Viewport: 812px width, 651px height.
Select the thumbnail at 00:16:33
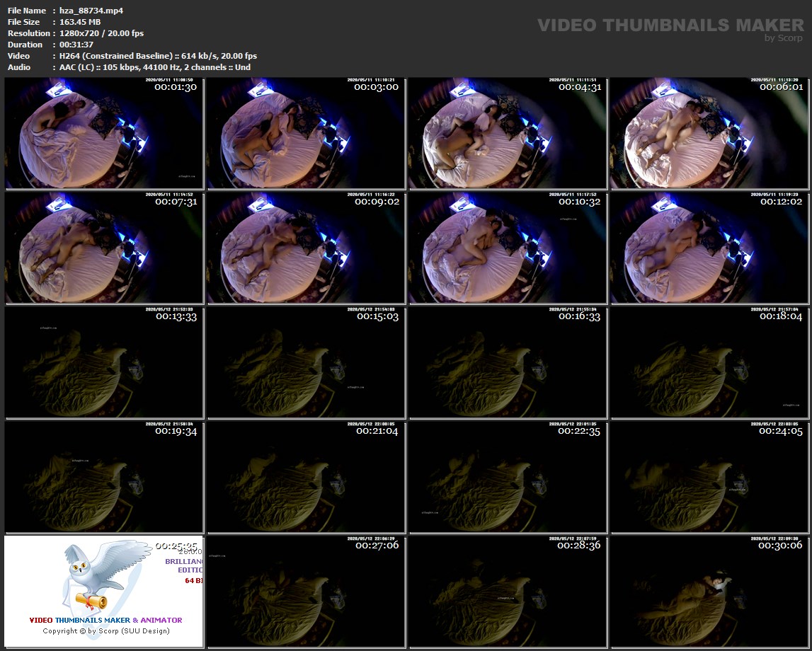[508, 362]
